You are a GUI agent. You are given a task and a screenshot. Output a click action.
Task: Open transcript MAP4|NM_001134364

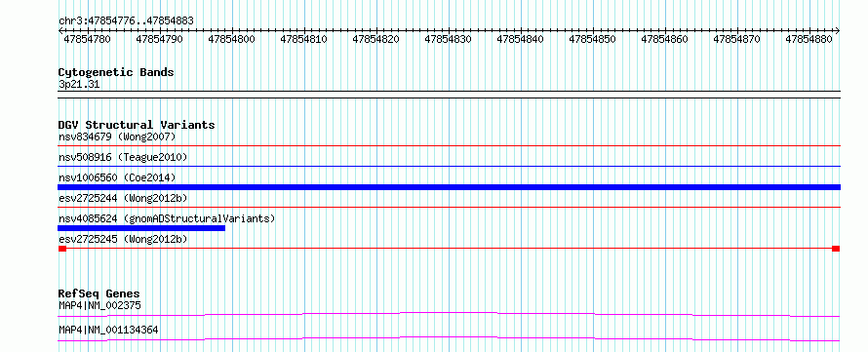coord(108,330)
